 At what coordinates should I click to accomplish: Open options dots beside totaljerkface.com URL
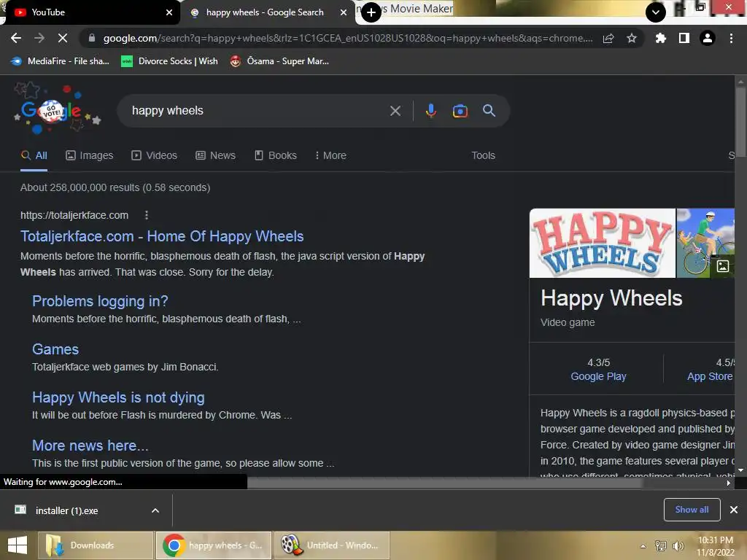[147, 215]
